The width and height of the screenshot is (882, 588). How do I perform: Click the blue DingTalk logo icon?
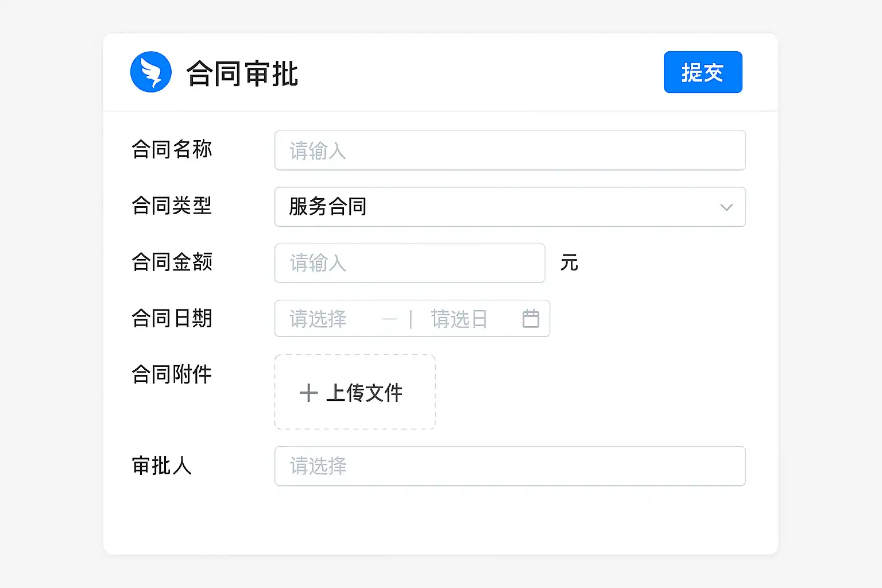point(151,72)
